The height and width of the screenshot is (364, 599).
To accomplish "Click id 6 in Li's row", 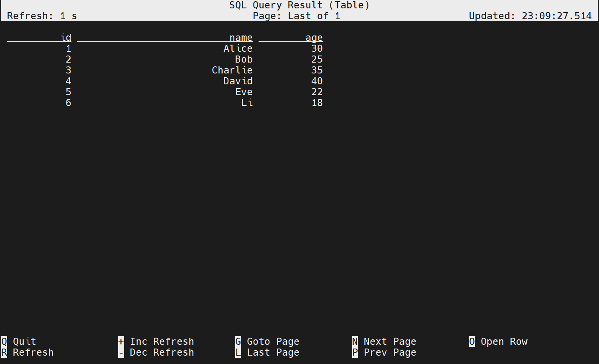I will (69, 103).
